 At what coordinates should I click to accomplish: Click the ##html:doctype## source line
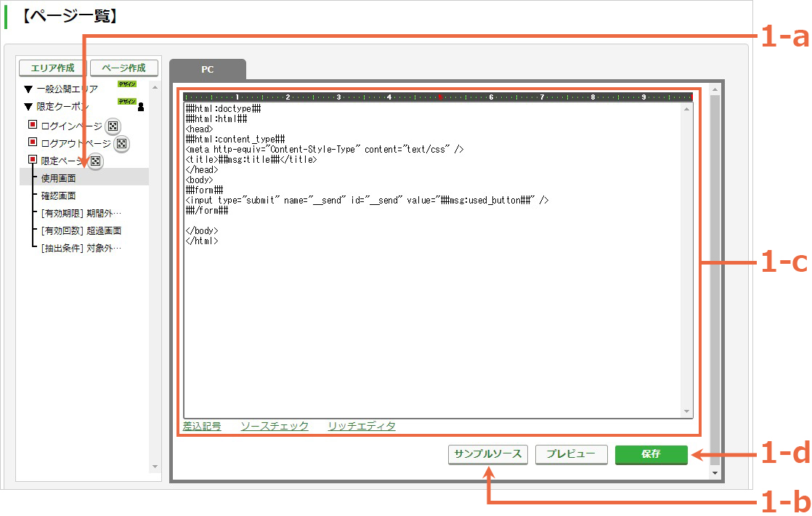[x=223, y=109]
